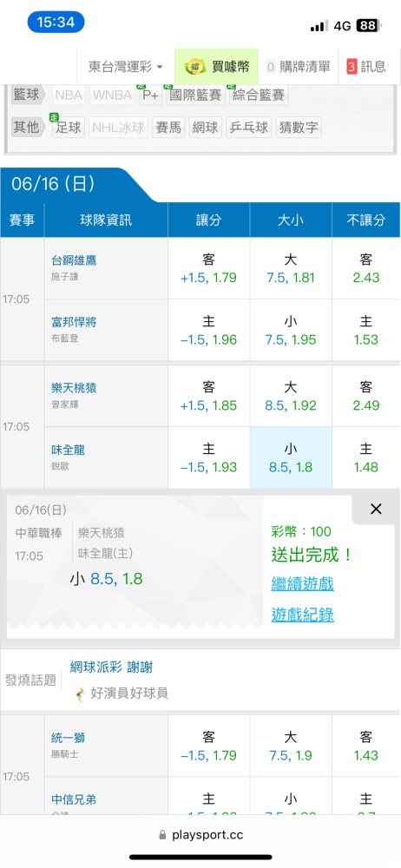Select 猜數字 category

tap(299, 128)
